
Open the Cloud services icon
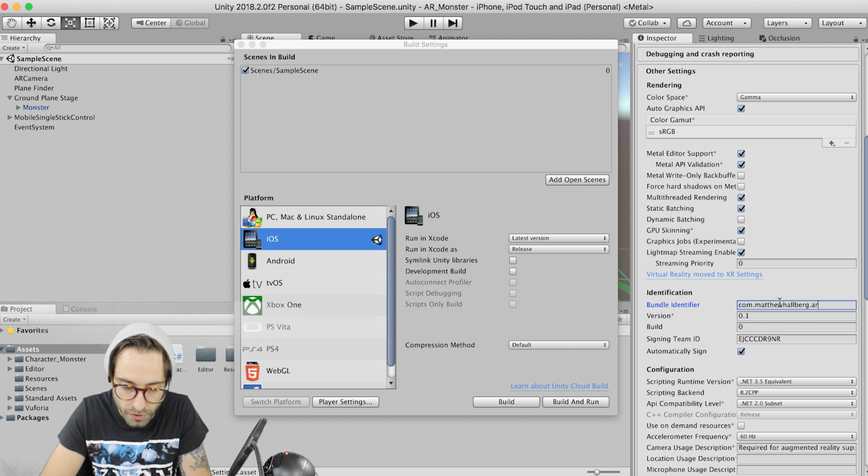687,23
